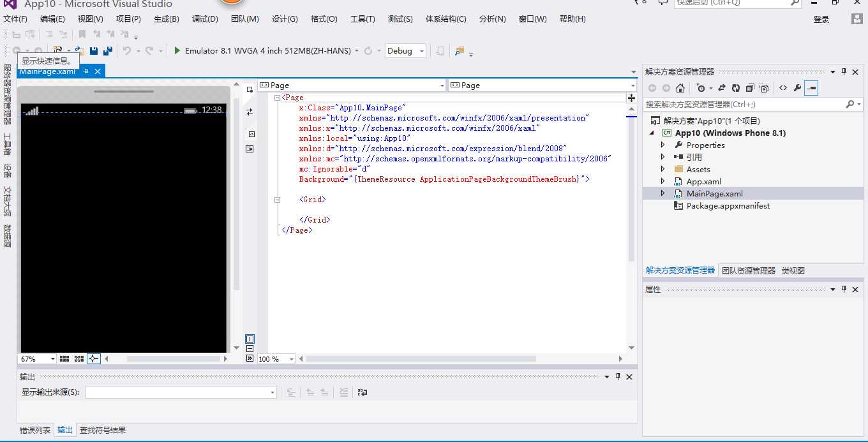This screenshot has height=442, width=868.
Task: Open the 工具(T) menu
Action: [363, 19]
